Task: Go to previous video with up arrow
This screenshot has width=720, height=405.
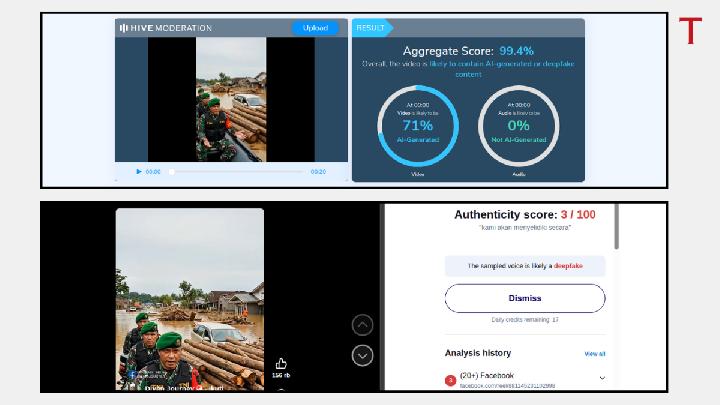Action: point(363,325)
